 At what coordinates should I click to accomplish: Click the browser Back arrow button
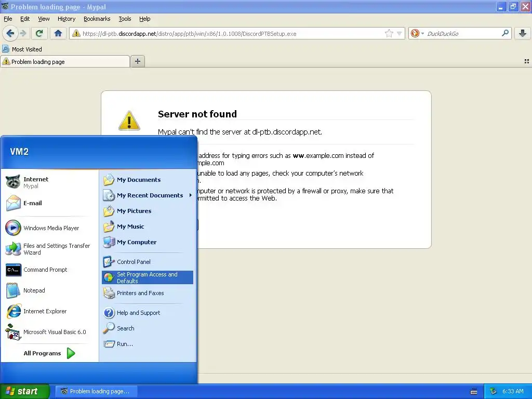click(10, 33)
